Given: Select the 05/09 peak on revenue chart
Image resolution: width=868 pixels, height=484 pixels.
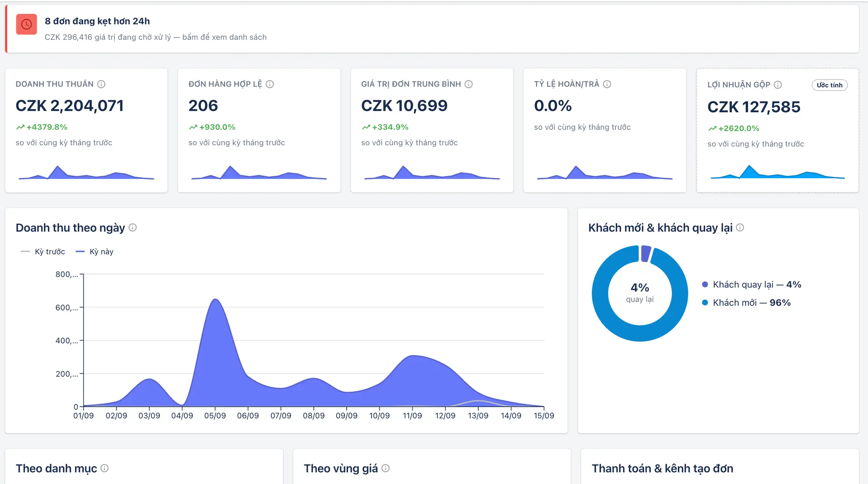Looking at the screenshot, I should 215,300.
